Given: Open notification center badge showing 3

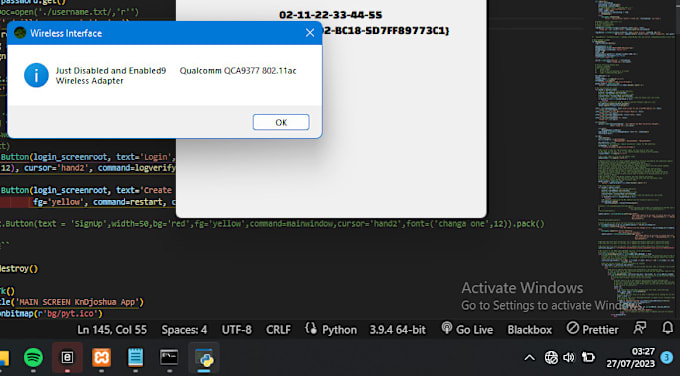Looking at the screenshot, I should coord(666,358).
